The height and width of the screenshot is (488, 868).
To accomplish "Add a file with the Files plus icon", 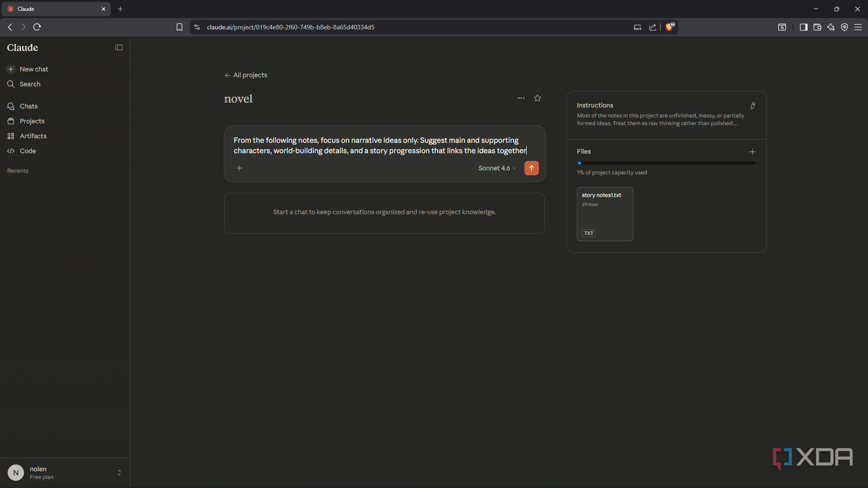I will click(x=753, y=152).
